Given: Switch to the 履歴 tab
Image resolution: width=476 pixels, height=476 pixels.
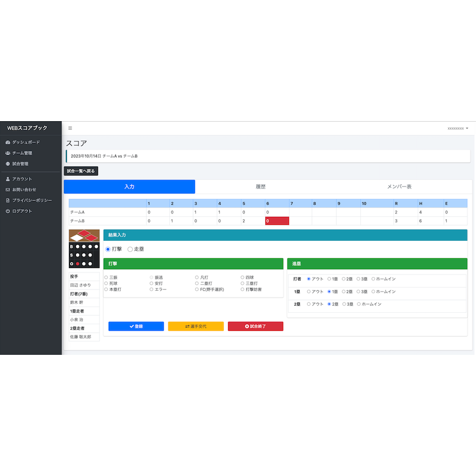Looking at the screenshot, I should click(260, 186).
